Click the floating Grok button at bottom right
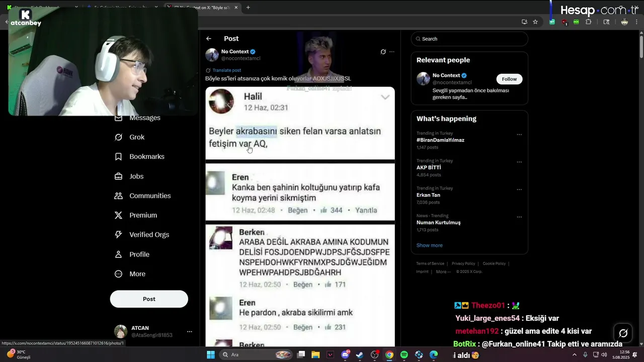Image resolution: width=644 pixels, height=362 pixels. click(623, 333)
